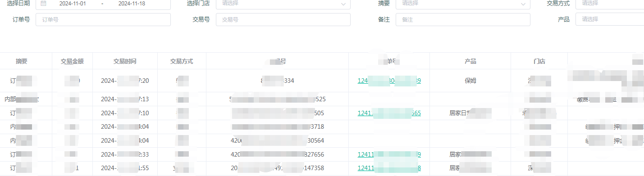Open order link in the 2:33 row

click(x=389, y=154)
